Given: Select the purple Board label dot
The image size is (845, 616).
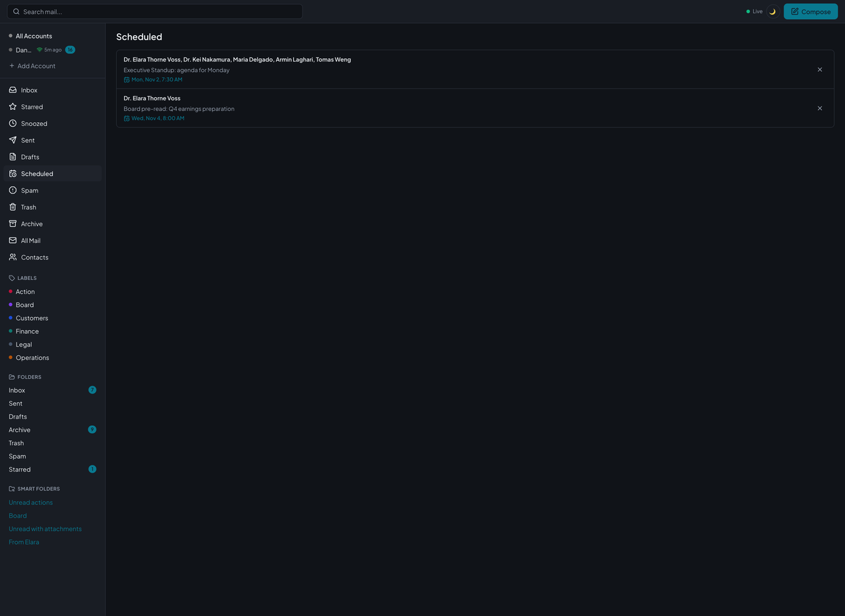Looking at the screenshot, I should [11, 304].
